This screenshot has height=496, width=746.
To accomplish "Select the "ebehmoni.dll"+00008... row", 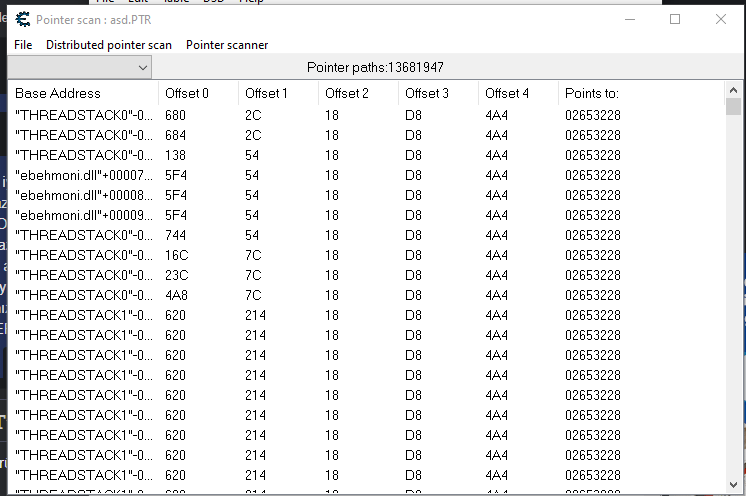I will pyautogui.click(x=366, y=195).
